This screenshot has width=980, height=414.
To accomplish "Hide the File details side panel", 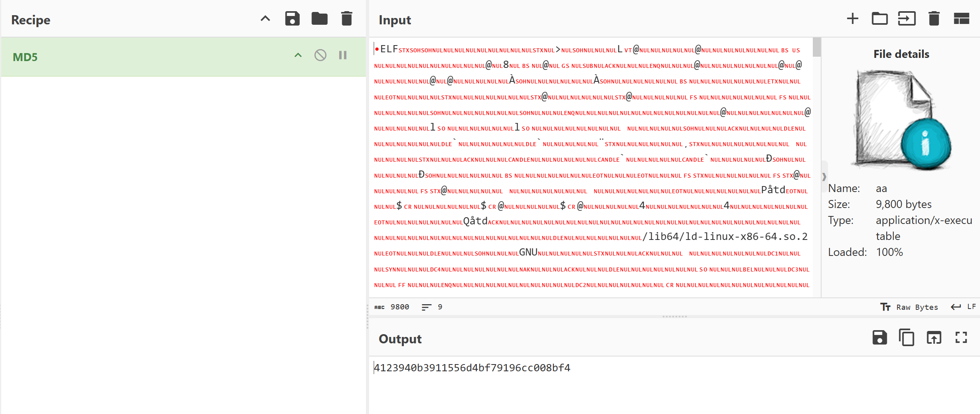I will click(x=824, y=176).
